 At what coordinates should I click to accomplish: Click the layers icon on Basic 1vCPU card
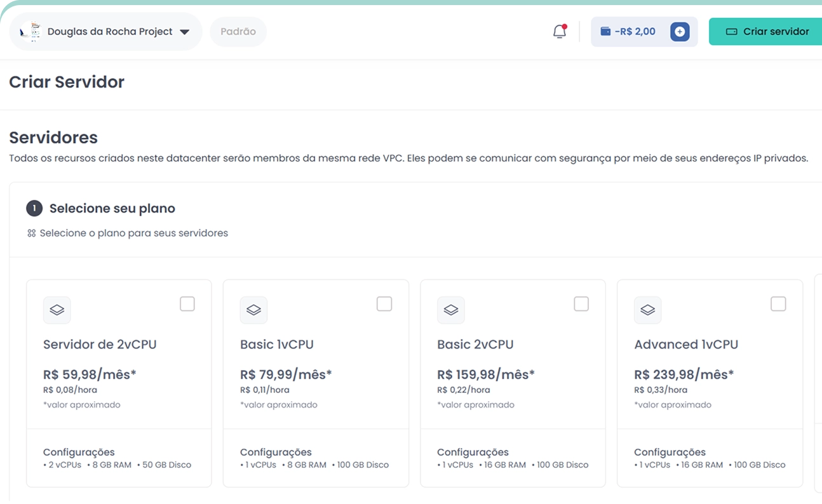tap(253, 310)
